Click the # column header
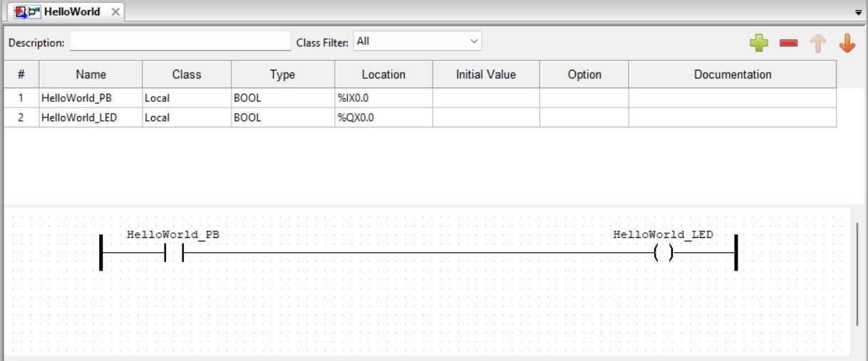Screen dimensions: 868x361 tap(21, 74)
